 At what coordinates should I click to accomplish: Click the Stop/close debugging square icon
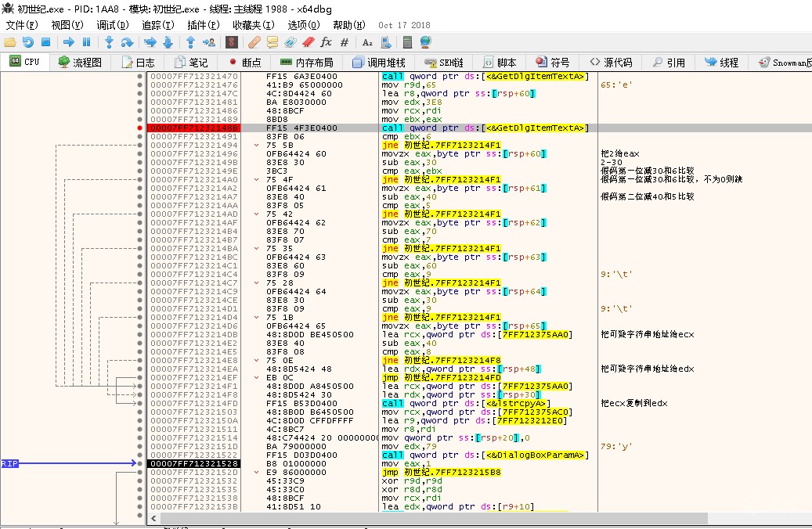pyautogui.click(x=45, y=42)
